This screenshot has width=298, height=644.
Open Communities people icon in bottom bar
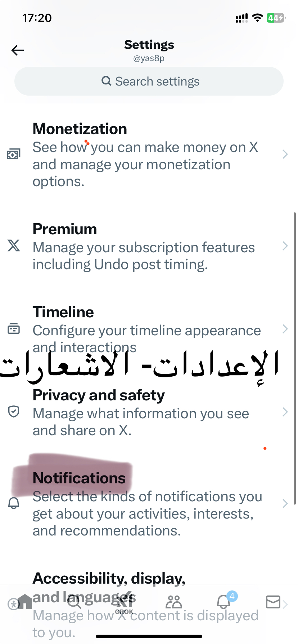174,602
